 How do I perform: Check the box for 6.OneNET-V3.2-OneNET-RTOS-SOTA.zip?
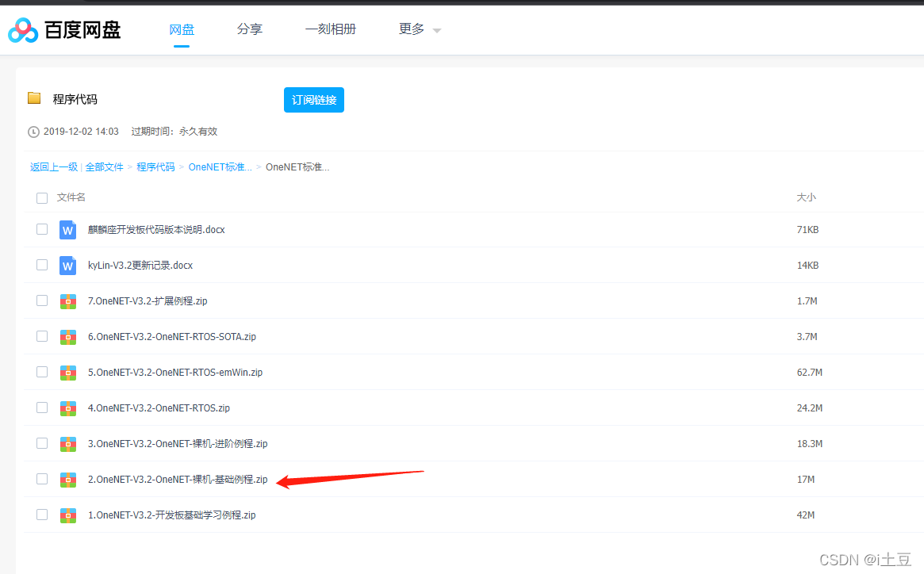[x=42, y=336]
